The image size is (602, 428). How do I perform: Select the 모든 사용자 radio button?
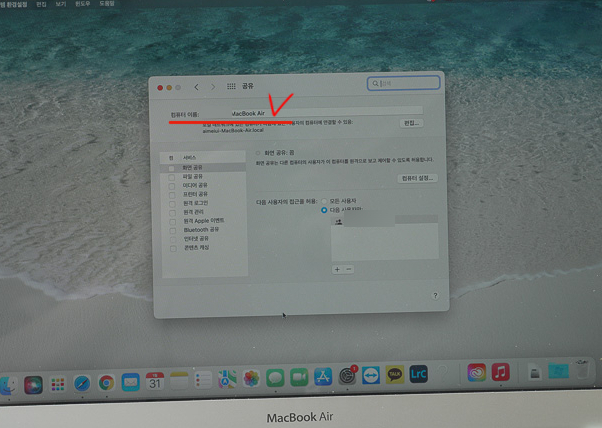[324, 201]
